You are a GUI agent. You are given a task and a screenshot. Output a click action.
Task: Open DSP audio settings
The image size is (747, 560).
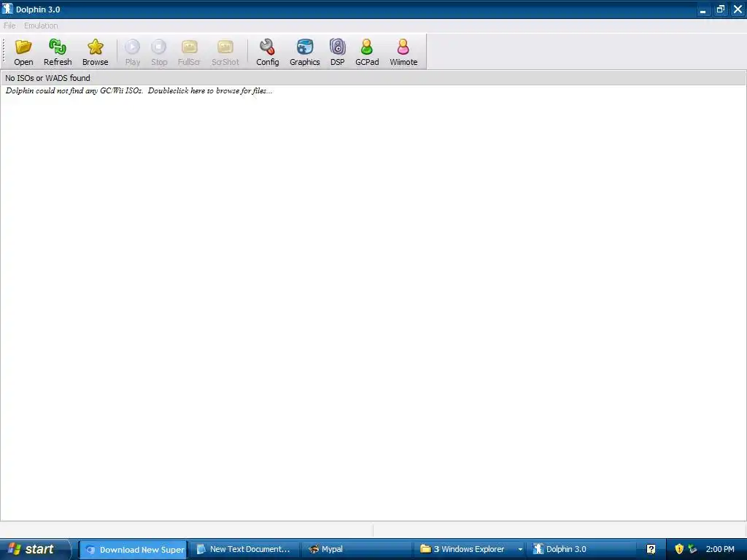(337, 52)
